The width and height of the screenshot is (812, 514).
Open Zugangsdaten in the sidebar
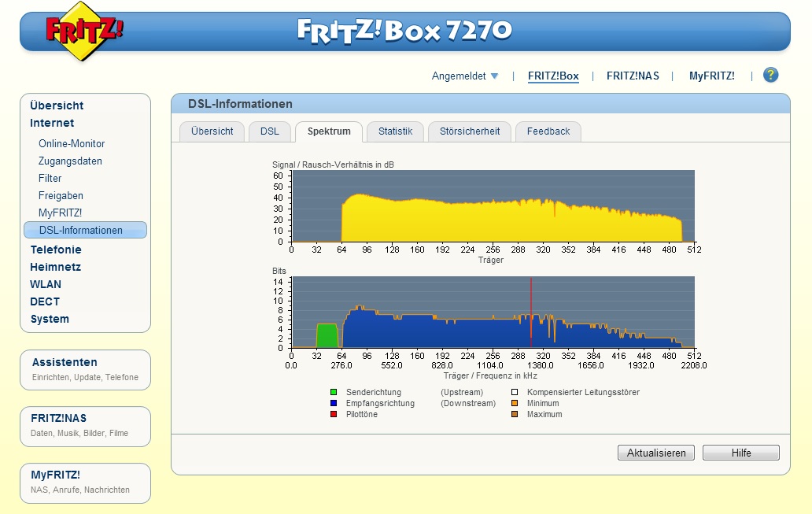click(70, 161)
